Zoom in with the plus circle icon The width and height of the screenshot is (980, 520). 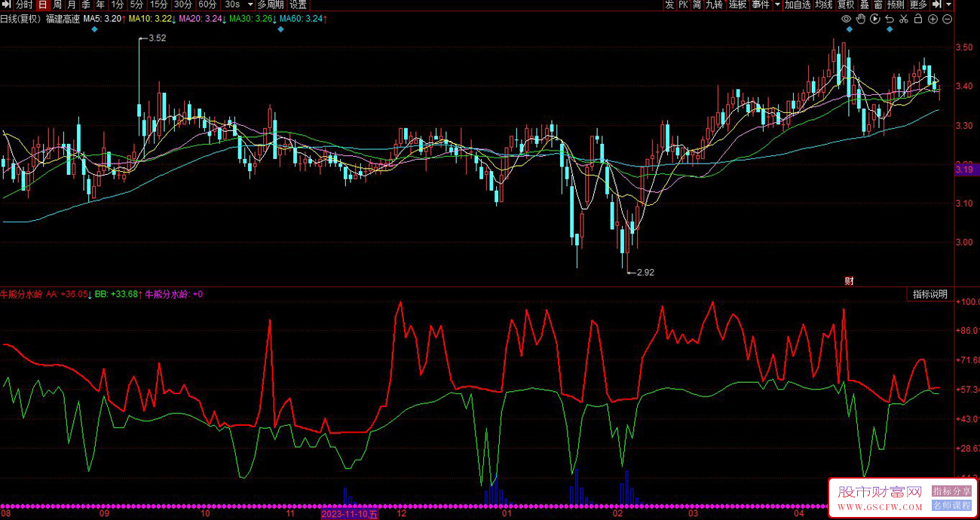933,19
